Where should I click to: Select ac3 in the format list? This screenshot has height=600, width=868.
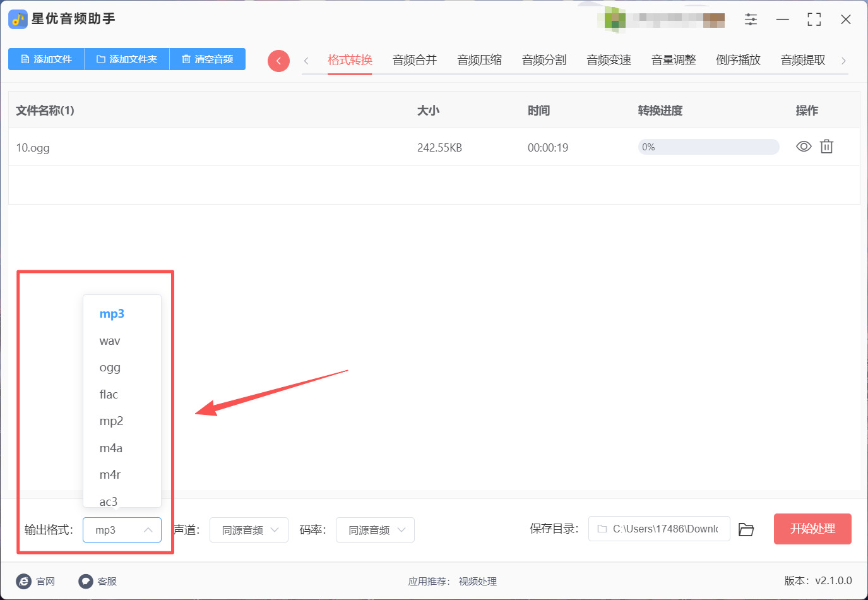pyautogui.click(x=122, y=500)
